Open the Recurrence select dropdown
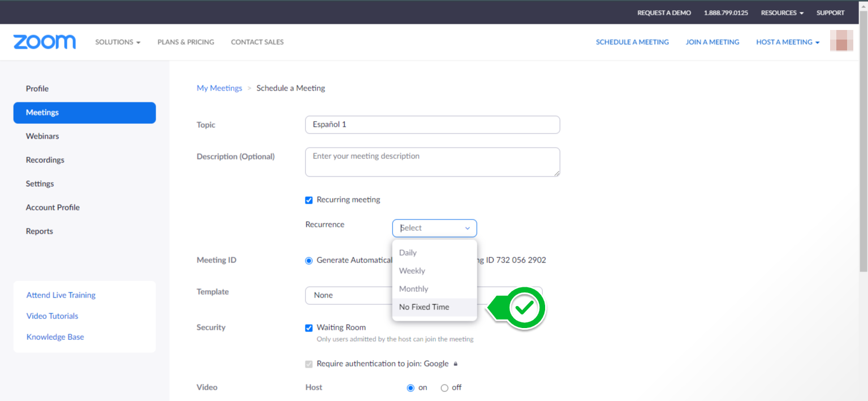This screenshot has width=868, height=401. [x=434, y=228]
